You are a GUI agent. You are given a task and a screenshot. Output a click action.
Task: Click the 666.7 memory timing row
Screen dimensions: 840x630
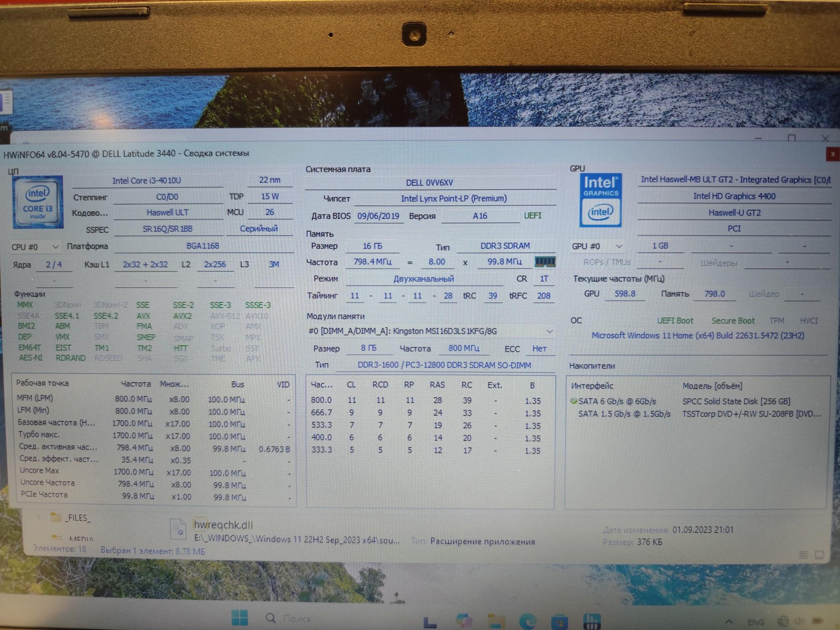click(428, 413)
